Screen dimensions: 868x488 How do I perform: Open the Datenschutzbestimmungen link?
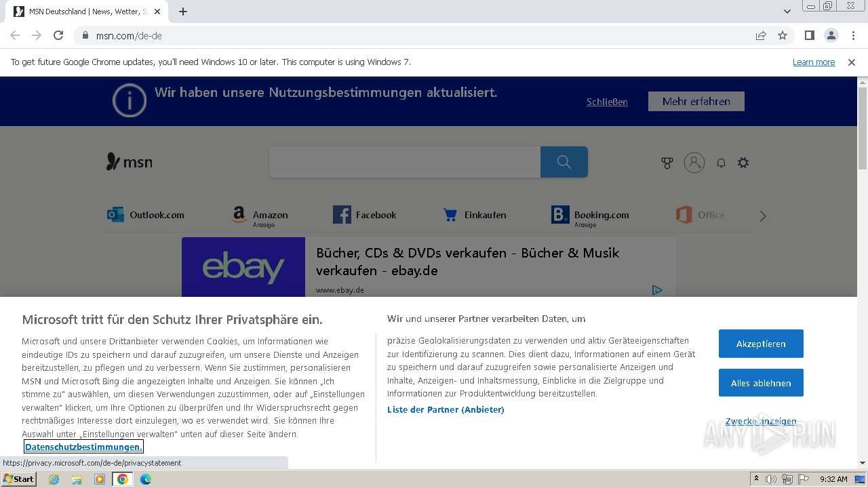point(83,447)
